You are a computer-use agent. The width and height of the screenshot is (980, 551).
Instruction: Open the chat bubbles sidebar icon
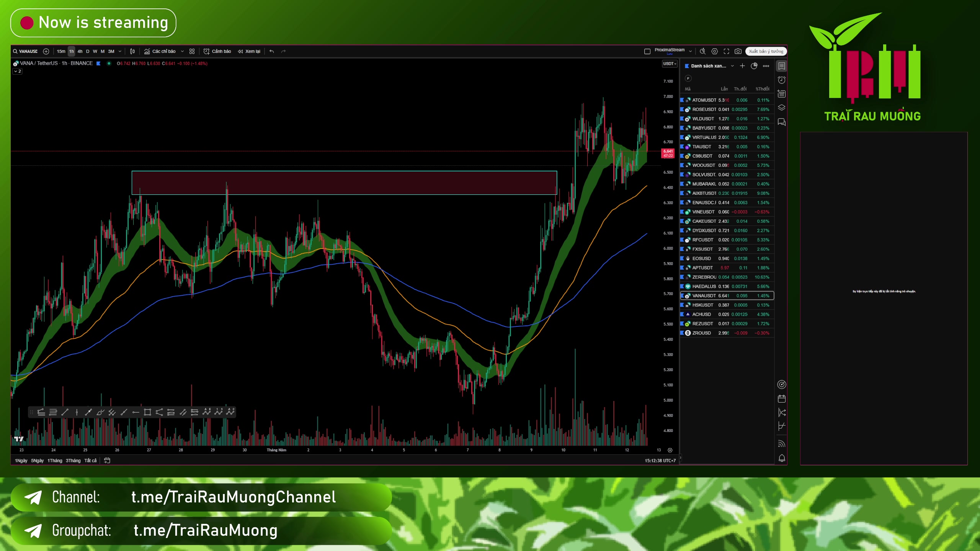(x=782, y=122)
